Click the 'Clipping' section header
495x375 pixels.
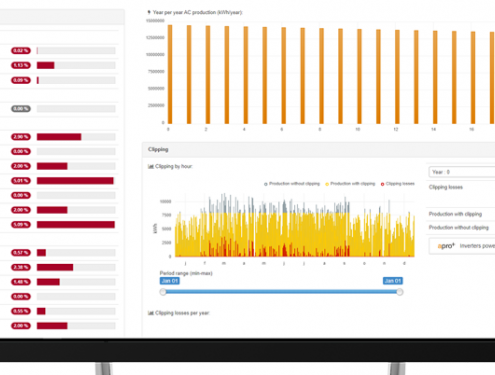point(318,150)
